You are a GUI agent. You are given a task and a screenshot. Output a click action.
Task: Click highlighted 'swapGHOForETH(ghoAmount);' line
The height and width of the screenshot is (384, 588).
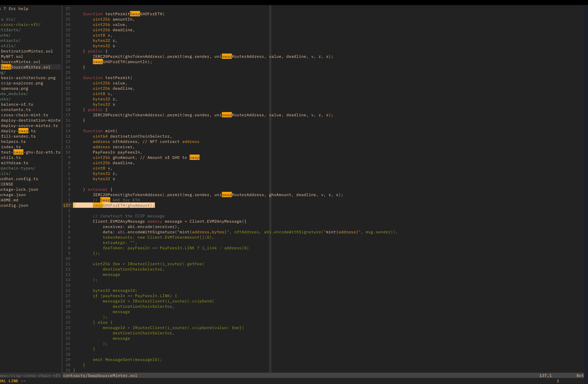click(x=124, y=206)
